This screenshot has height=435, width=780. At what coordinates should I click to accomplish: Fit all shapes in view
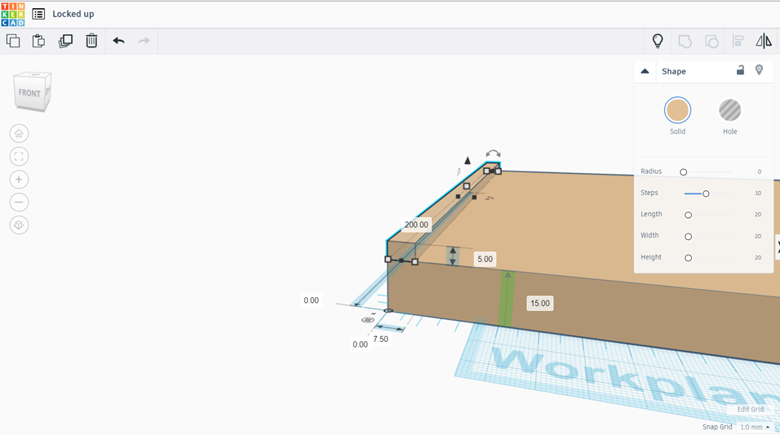(19, 156)
